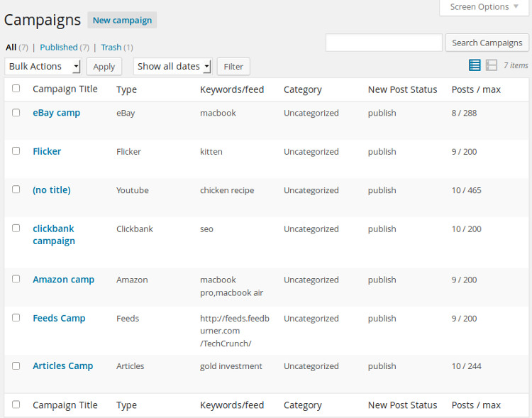532x418 pixels.
Task: Toggle select-all checkbox in table footer
Action: [16, 405]
